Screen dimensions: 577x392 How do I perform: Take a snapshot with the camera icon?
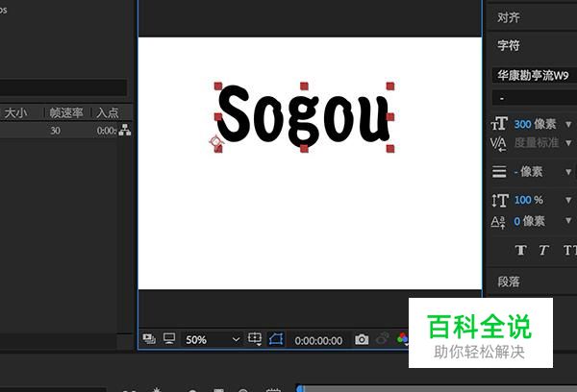[x=362, y=339]
